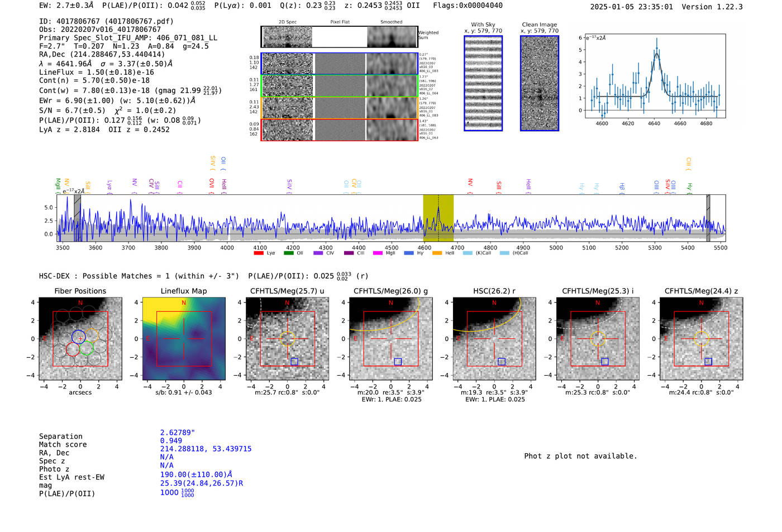Open the Lineflux Map panel

click(x=184, y=339)
